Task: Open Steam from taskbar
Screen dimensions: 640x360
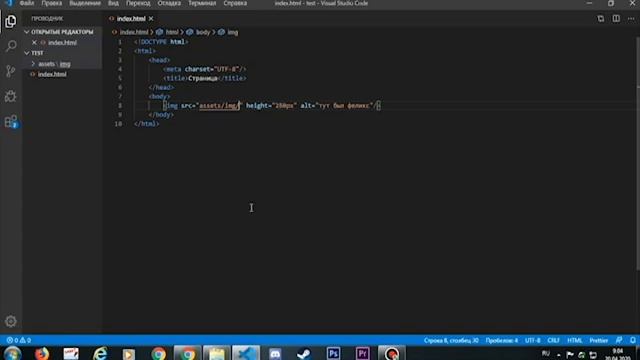Action: pyautogui.click(x=304, y=353)
